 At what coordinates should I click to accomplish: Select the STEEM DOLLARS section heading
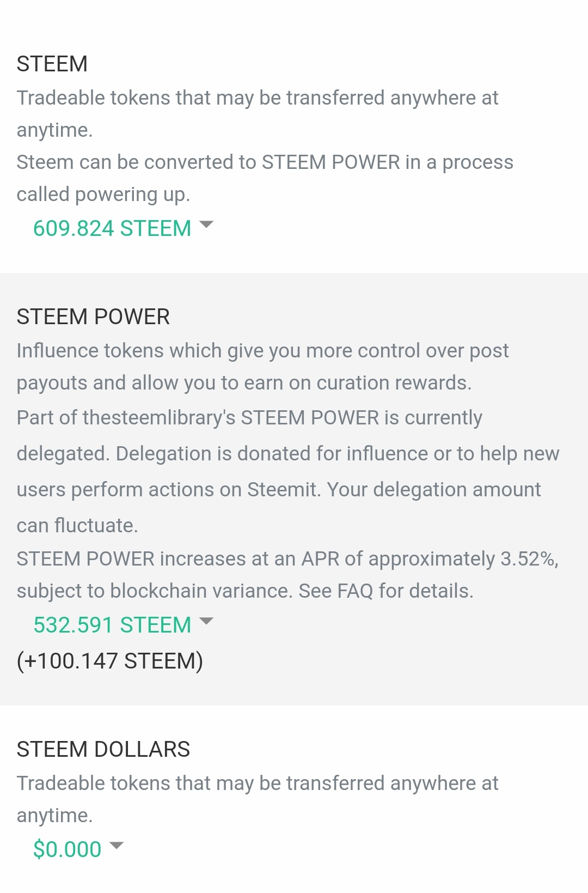pyautogui.click(x=103, y=750)
